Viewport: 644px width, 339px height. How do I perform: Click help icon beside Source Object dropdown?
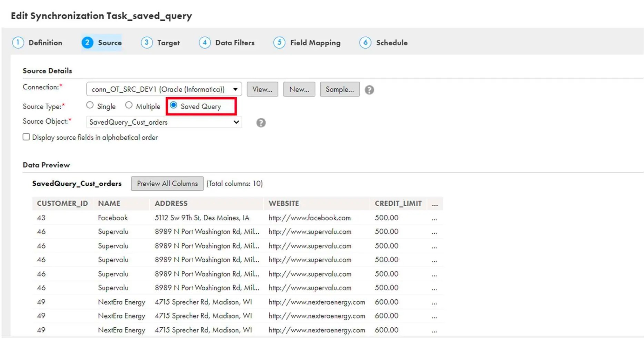point(261,123)
